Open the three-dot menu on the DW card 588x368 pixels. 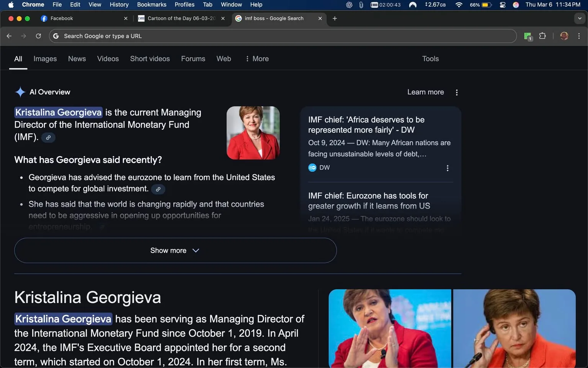click(x=447, y=168)
